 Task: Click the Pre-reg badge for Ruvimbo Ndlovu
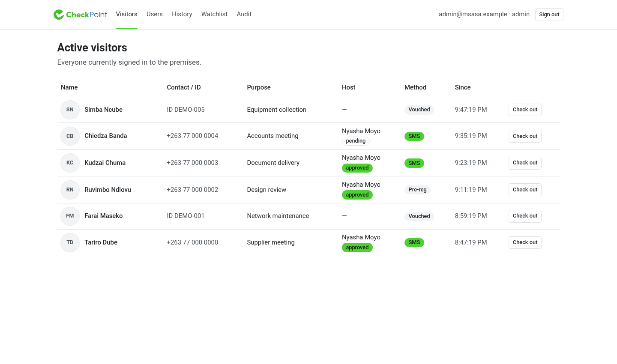[x=417, y=190]
